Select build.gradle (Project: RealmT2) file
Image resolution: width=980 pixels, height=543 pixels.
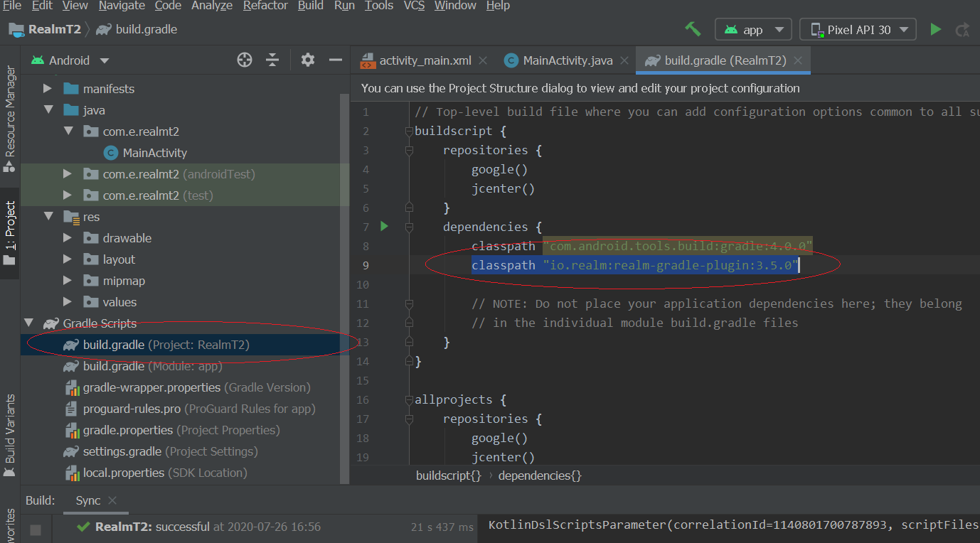[185, 345]
